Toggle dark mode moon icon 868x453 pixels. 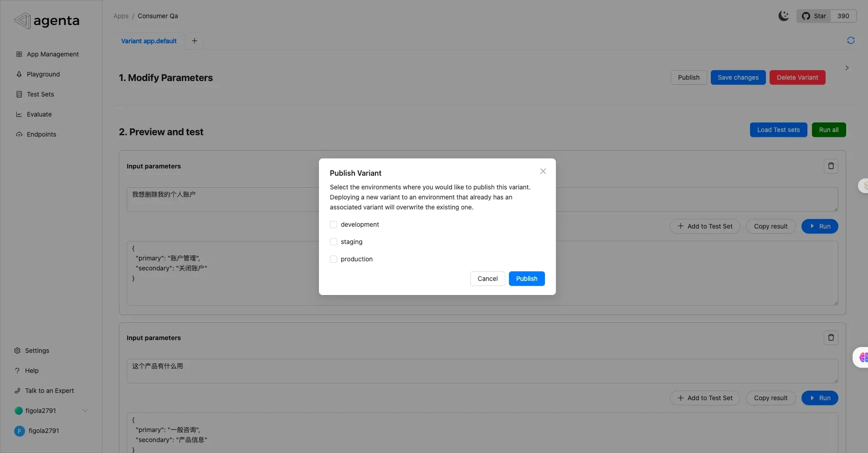point(783,16)
